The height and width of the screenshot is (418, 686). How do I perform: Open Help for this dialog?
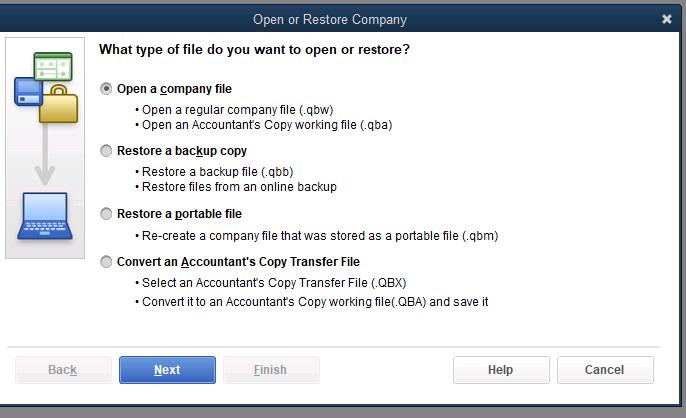[500, 370]
